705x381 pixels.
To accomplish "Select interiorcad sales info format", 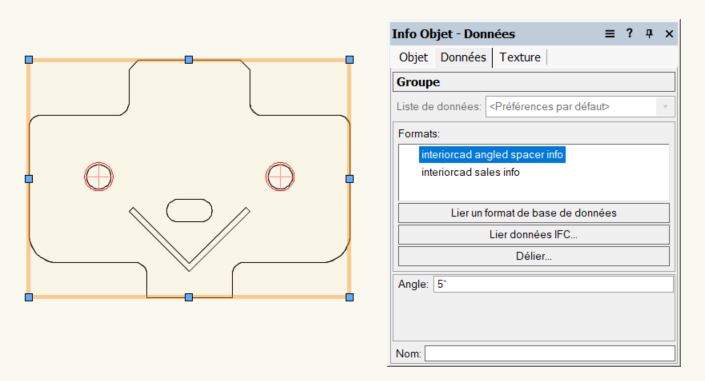I will click(470, 172).
